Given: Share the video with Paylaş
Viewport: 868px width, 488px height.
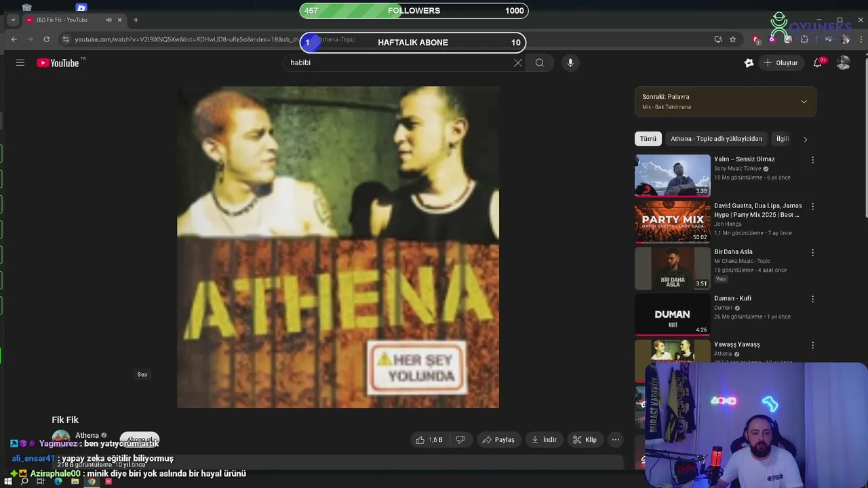Looking at the screenshot, I should 498,440.
